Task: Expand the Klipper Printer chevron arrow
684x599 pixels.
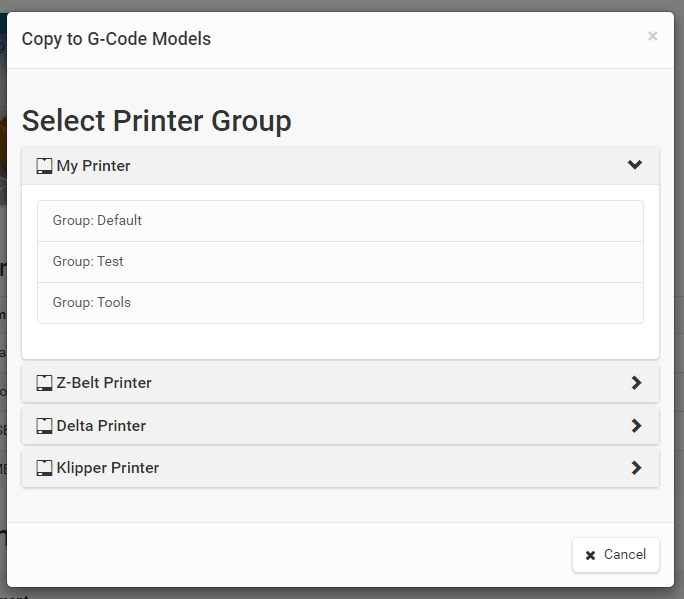Action: pyautogui.click(x=636, y=468)
